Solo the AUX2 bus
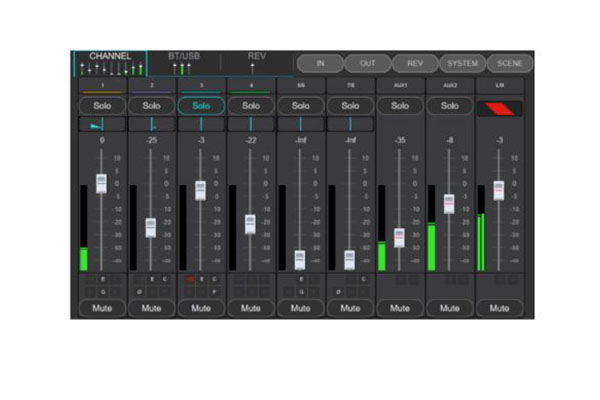600x400 pixels. 450,106
